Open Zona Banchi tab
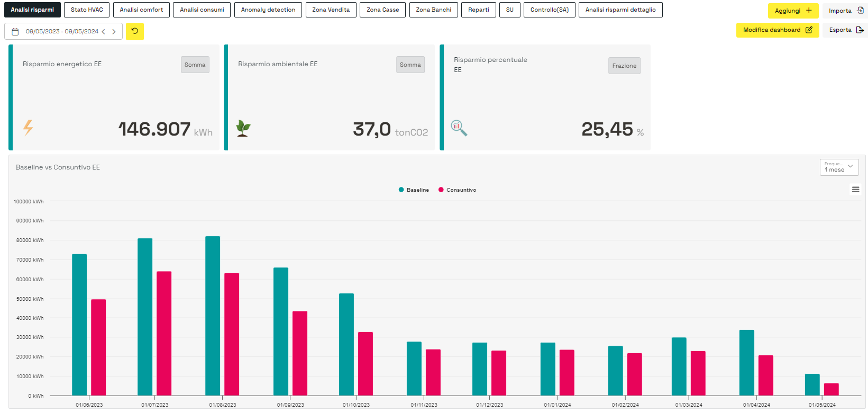The height and width of the screenshot is (412, 868). click(433, 10)
